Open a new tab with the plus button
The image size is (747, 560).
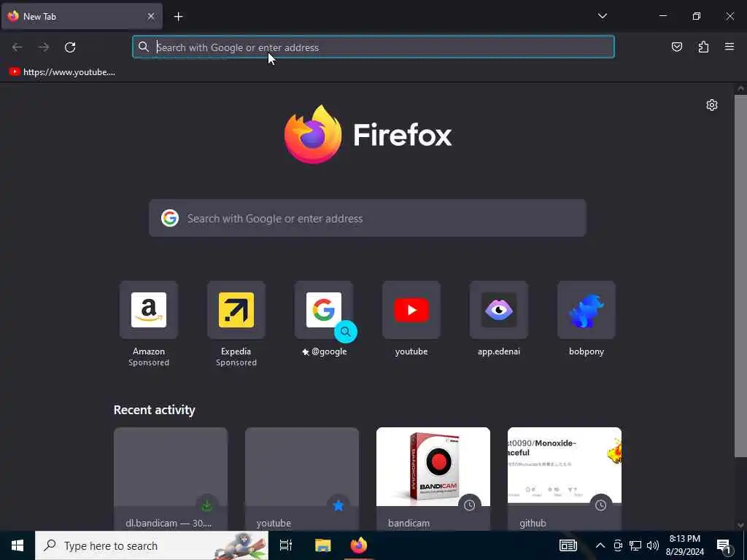coord(178,17)
